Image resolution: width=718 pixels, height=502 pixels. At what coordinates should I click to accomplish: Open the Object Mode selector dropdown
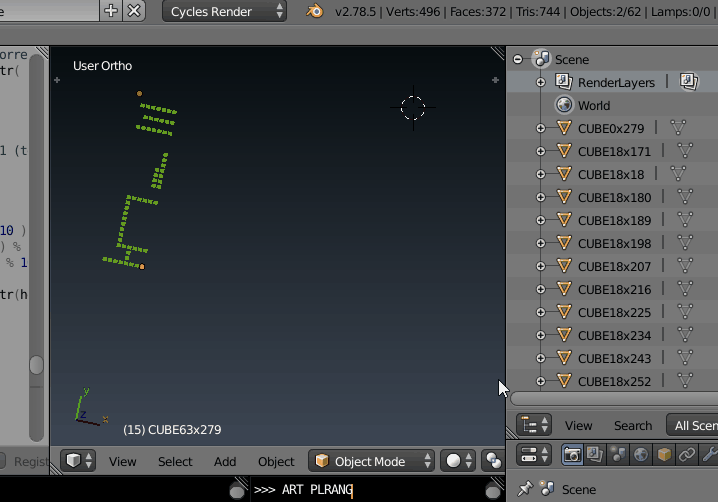point(372,461)
